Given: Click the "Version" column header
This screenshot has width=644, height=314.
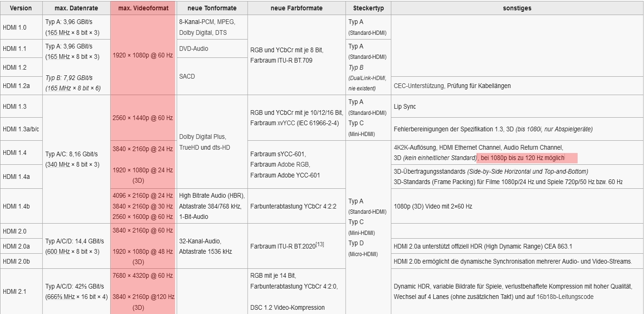Looking at the screenshot, I should (21, 8).
